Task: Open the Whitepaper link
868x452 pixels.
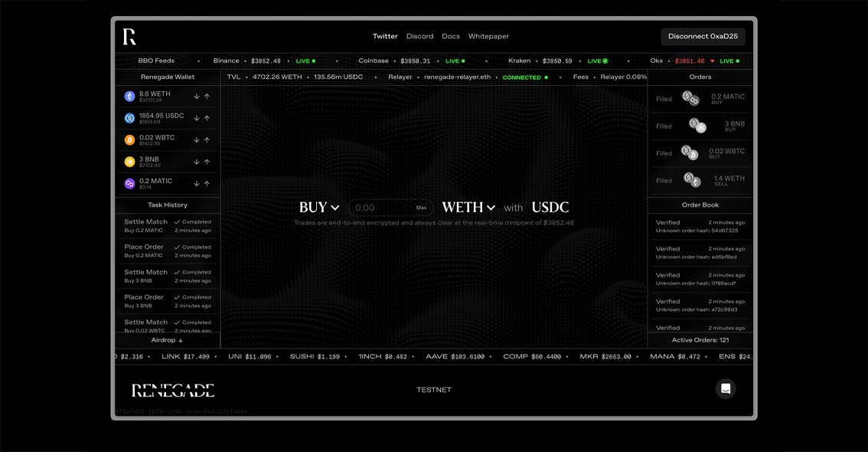Action: (488, 36)
